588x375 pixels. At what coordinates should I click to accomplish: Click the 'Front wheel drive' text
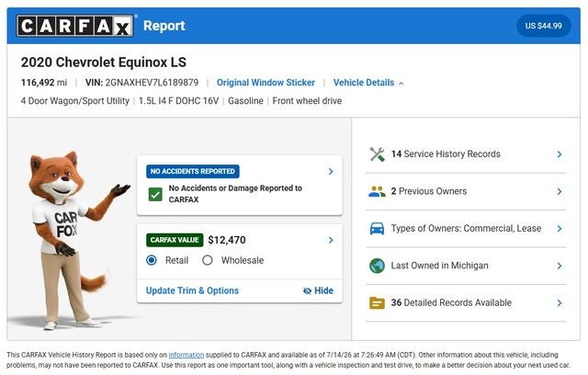pyautogui.click(x=307, y=101)
